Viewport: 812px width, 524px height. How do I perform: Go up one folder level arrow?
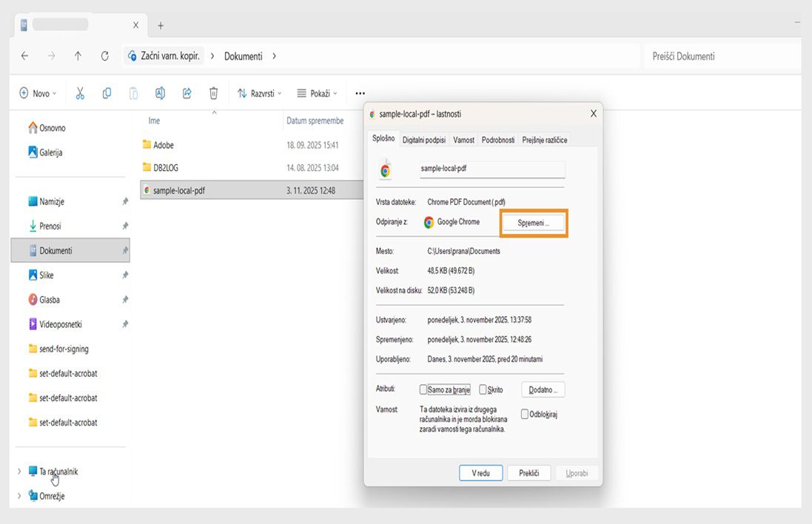click(78, 56)
